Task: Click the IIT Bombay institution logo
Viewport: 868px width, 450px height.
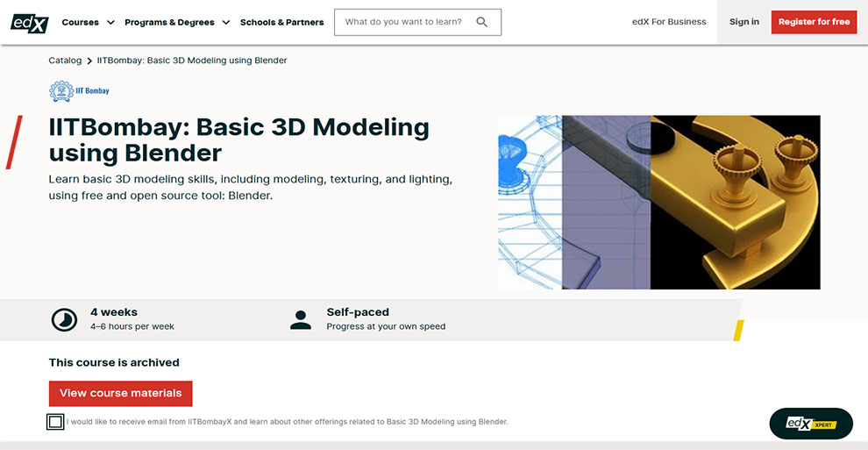Action: pos(80,91)
